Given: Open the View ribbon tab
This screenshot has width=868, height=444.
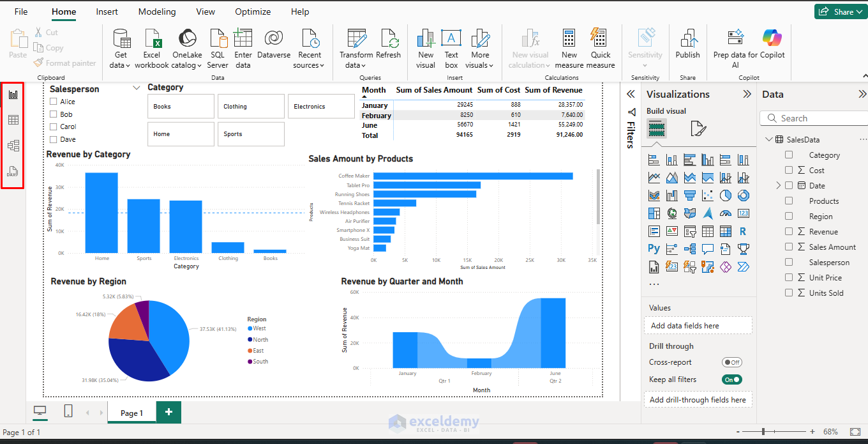Looking at the screenshot, I should click(x=206, y=11).
